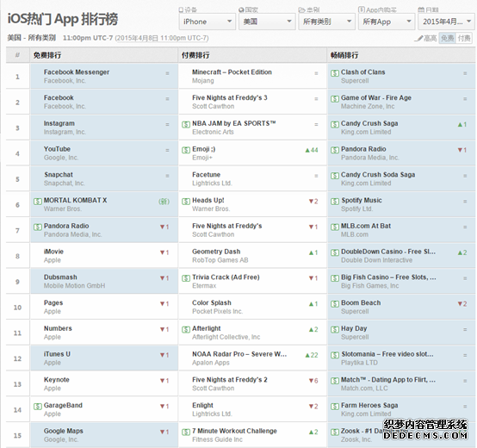Screen dimensions: 477x448
Task: Click in-app purchase icon beside Slotomania
Action: (x=335, y=355)
